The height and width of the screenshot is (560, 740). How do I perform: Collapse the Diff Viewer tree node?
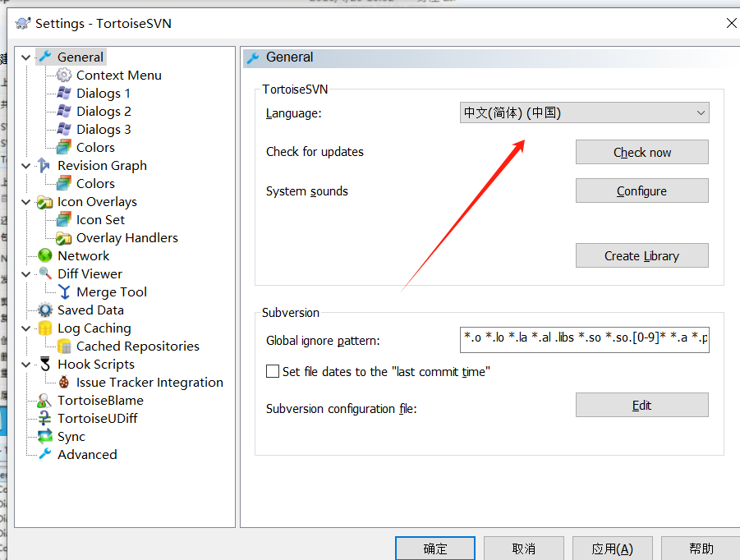pyautogui.click(x=26, y=274)
